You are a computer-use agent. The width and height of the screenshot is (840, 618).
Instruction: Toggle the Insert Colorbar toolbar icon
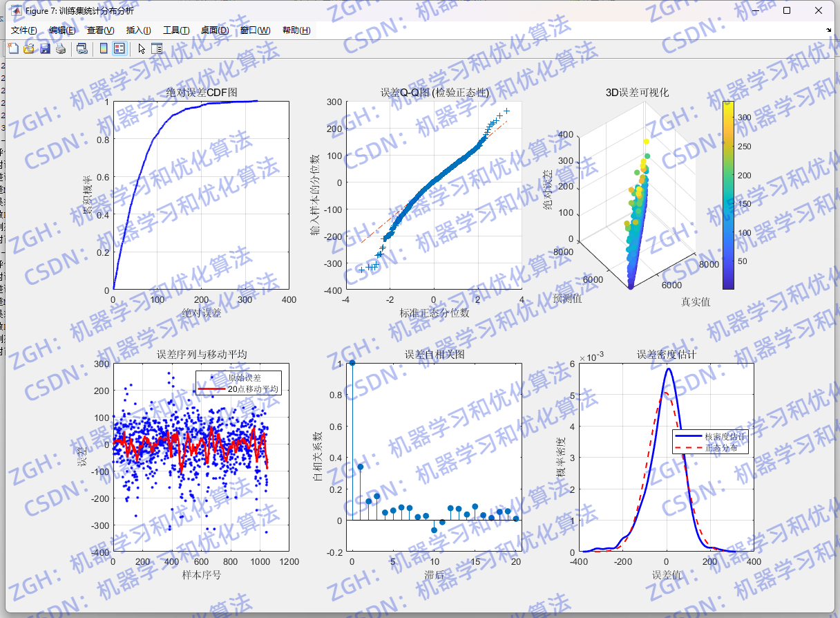(x=104, y=48)
